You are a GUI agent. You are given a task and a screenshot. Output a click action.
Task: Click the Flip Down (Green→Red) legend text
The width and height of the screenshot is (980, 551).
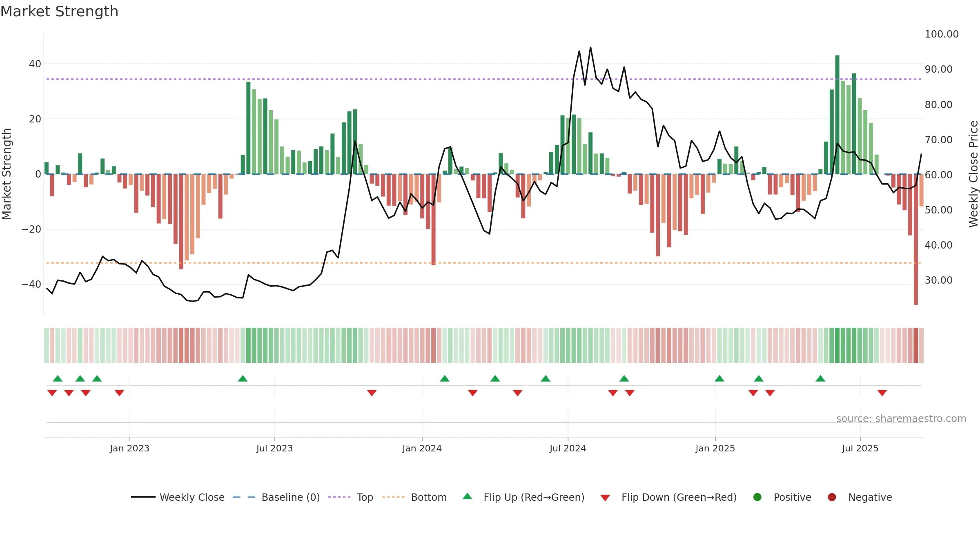(679, 497)
